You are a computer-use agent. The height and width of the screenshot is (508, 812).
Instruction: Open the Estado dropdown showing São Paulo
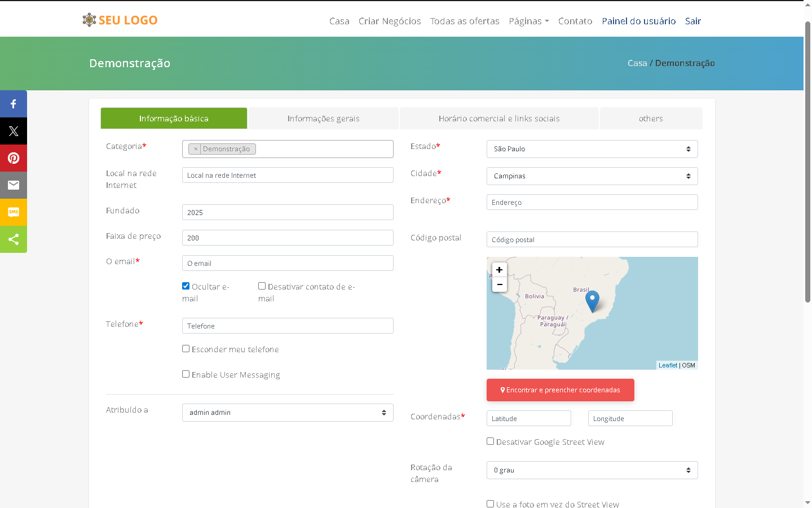[592, 149]
